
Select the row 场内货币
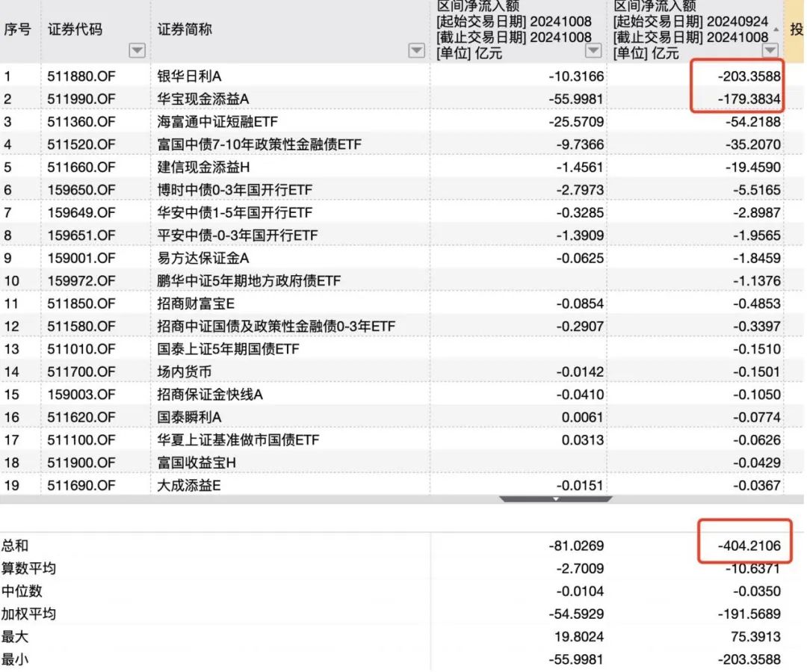(392, 372)
